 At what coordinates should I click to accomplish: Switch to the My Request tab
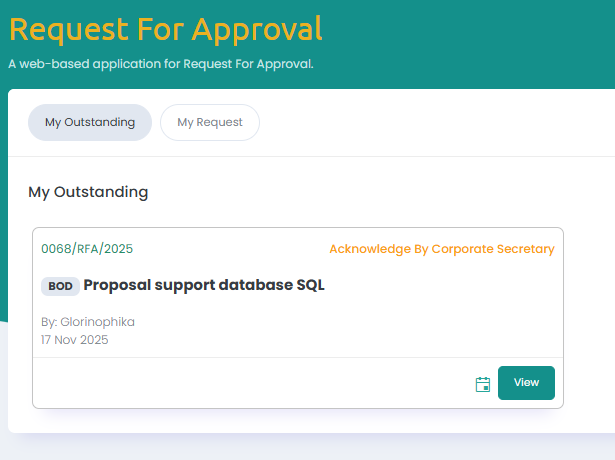coord(210,122)
